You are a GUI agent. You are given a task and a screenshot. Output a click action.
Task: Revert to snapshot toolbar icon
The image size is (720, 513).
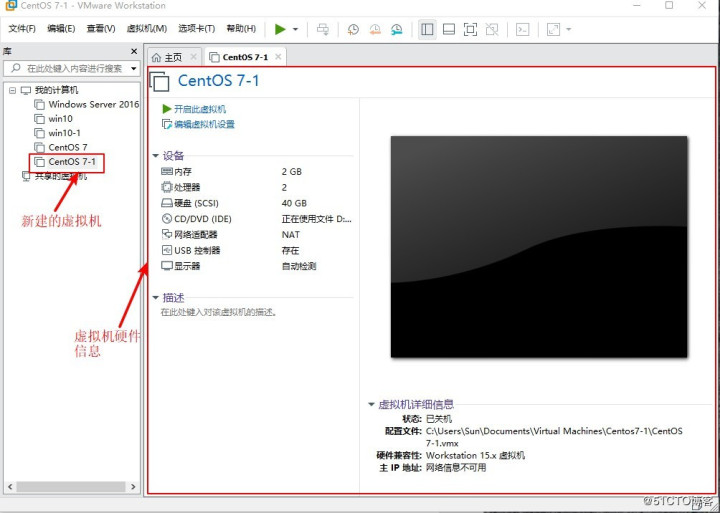coord(375,29)
